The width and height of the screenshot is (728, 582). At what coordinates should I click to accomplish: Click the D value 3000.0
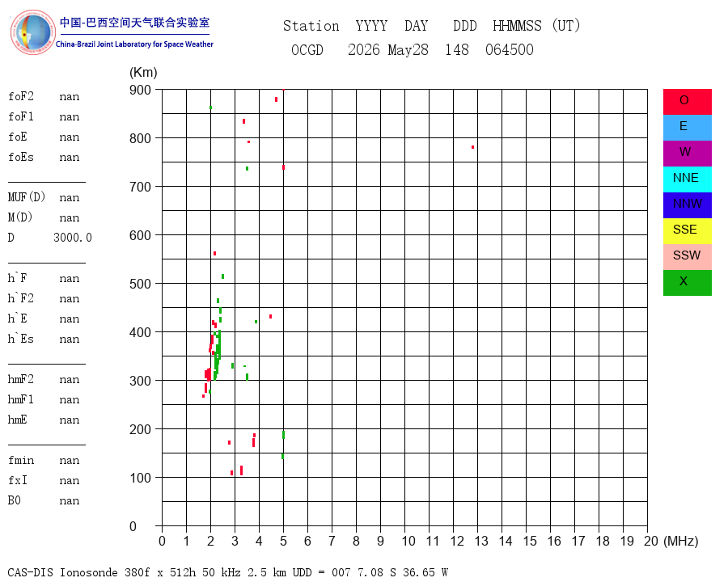point(73,238)
